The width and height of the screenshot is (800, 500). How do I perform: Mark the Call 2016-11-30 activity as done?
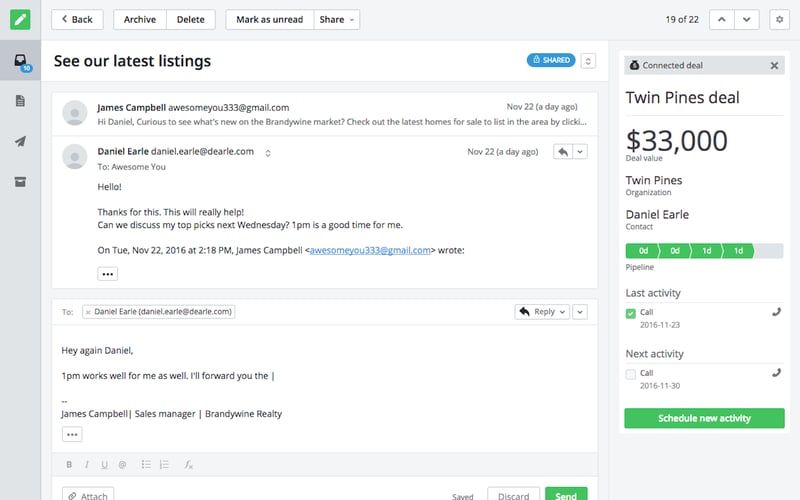631,374
